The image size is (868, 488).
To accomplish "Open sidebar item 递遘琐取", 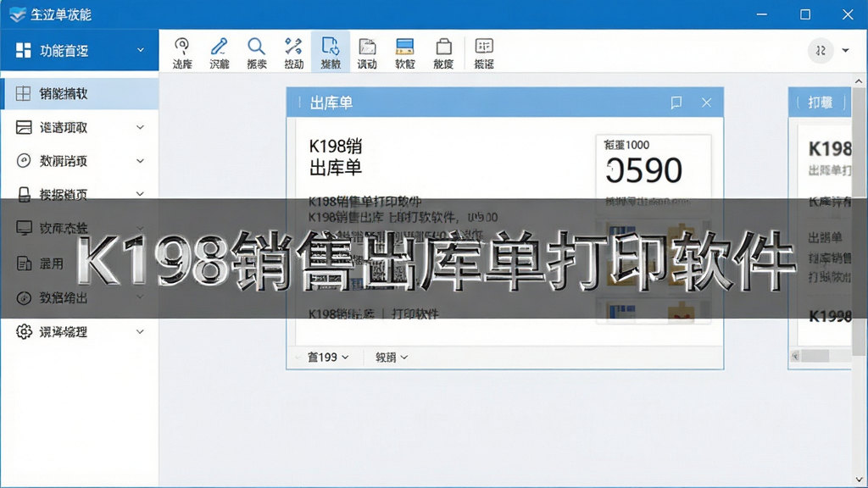I will tap(79, 127).
